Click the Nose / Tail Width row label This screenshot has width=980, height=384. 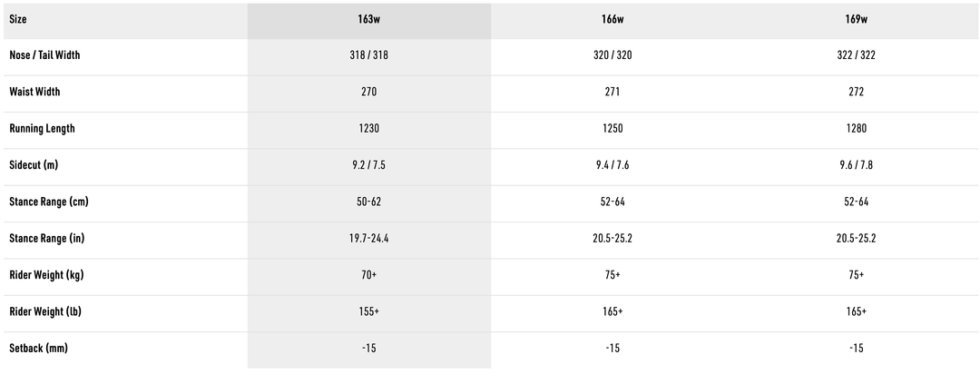44,55
